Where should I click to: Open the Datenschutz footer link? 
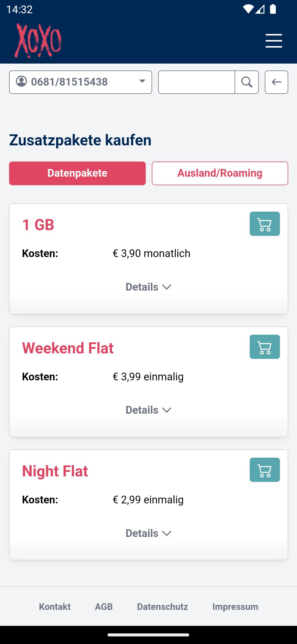pos(162,607)
